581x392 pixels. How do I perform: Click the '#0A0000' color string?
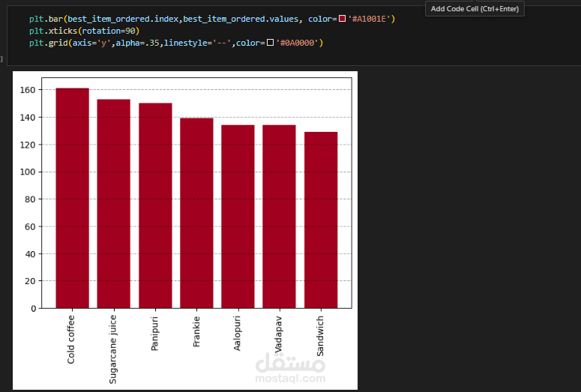point(297,43)
